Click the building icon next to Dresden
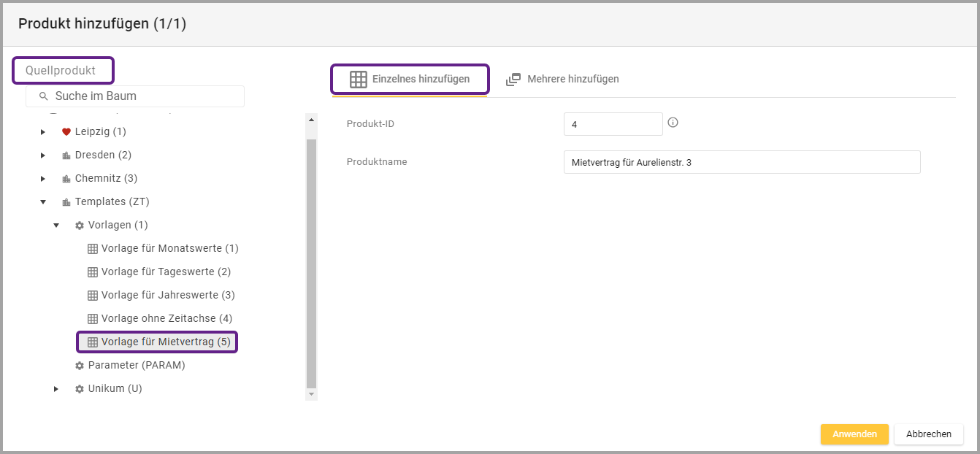Screen dimensions: 980x454 pyautogui.click(x=66, y=155)
